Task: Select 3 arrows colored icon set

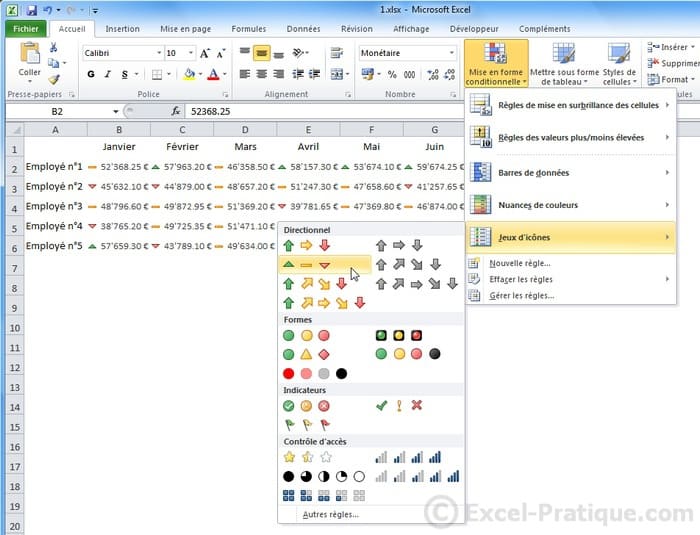Action: click(307, 245)
